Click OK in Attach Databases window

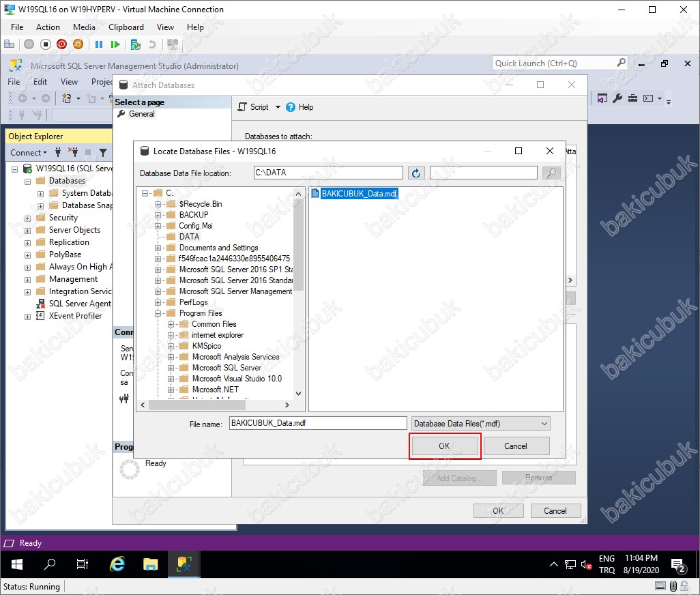tap(498, 510)
